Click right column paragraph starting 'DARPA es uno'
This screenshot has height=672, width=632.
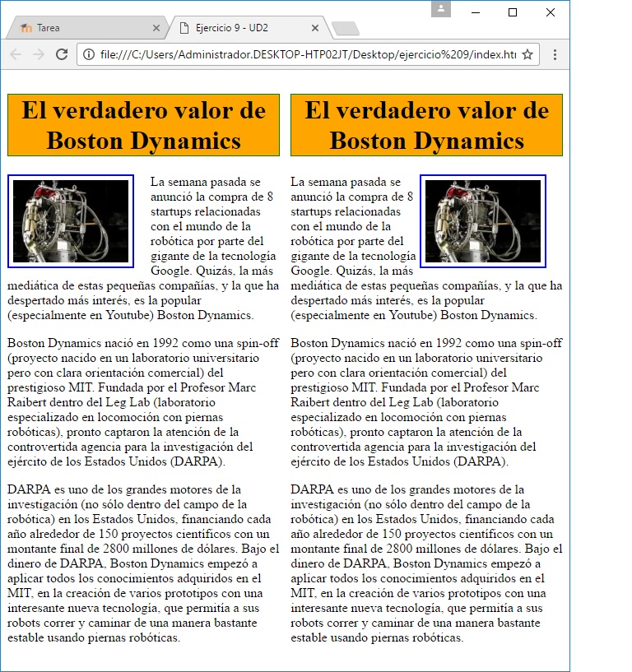(426, 563)
